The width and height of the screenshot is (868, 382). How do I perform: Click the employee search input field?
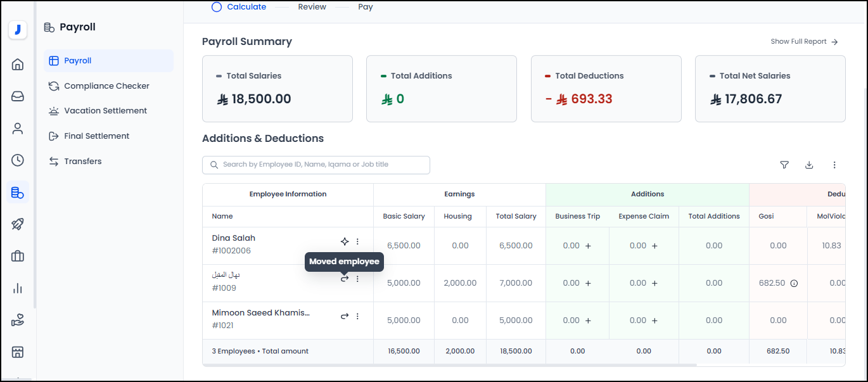tap(316, 165)
